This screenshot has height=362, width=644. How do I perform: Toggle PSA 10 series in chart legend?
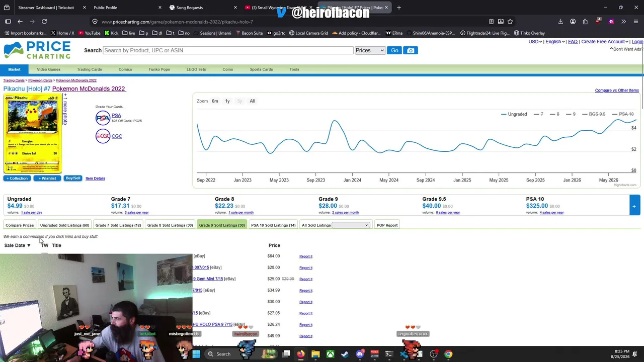click(623, 114)
